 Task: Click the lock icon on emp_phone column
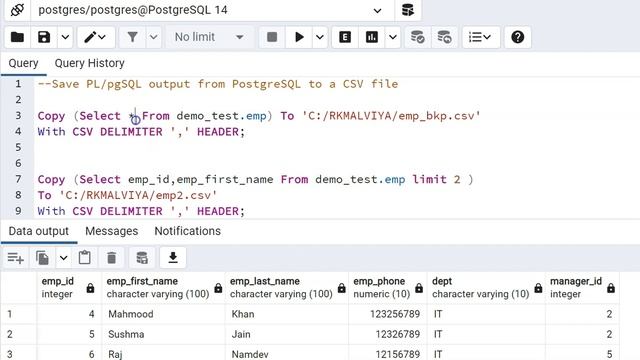click(x=419, y=288)
